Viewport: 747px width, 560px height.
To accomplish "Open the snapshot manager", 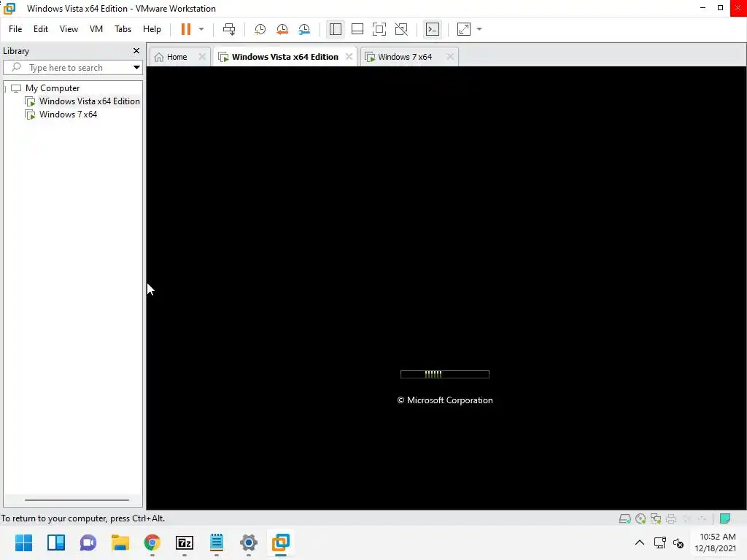I will coord(304,29).
